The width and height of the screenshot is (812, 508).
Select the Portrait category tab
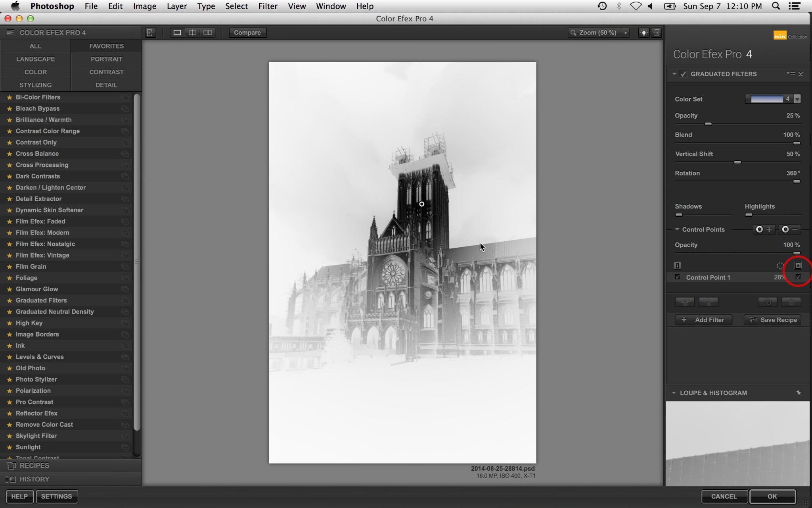pos(106,59)
